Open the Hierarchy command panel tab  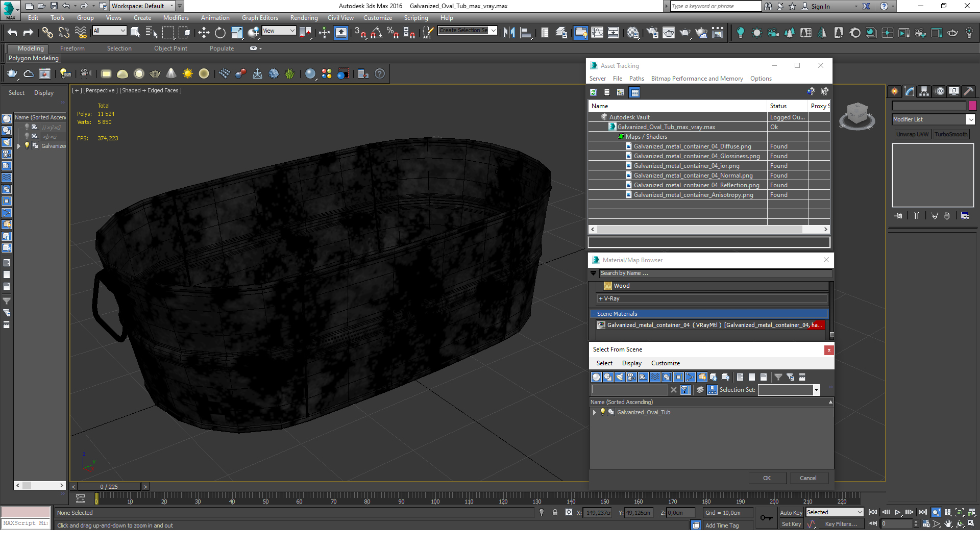click(x=924, y=91)
